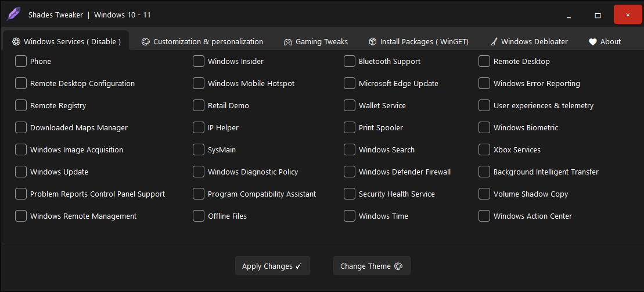Image resolution: width=644 pixels, height=292 pixels.
Task: Open the About tab
Action: 605,41
